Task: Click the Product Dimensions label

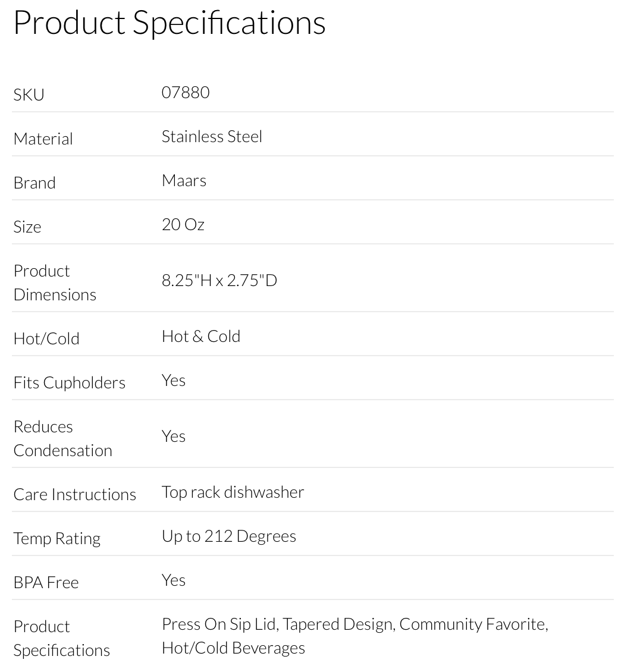Action: [55, 282]
